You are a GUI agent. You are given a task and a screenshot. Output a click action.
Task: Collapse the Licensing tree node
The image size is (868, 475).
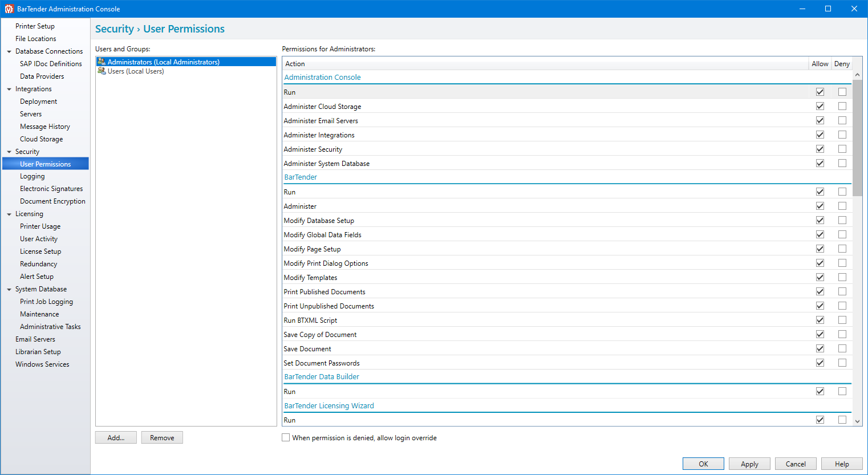(x=9, y=214)
